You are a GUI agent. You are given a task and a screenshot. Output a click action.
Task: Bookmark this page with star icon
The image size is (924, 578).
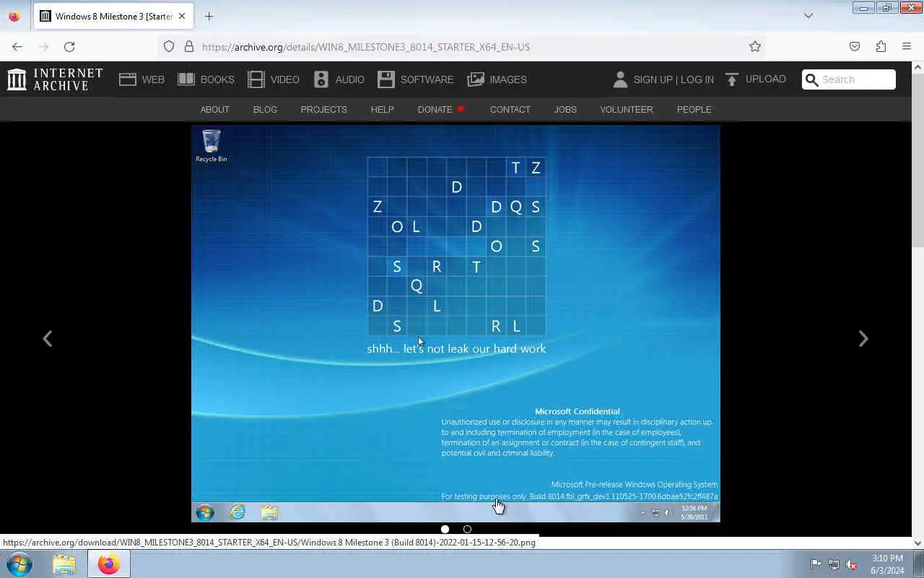[x=755, y=46]
